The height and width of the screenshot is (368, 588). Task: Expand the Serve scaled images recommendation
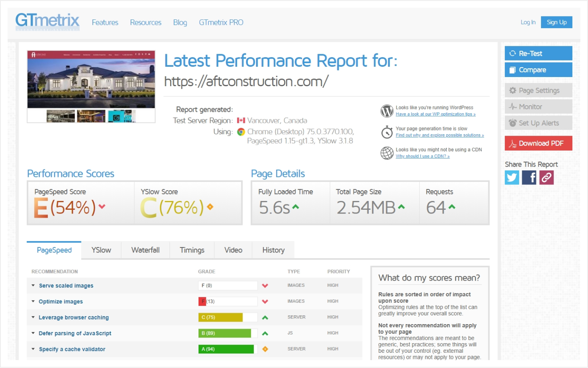[66, 286]
